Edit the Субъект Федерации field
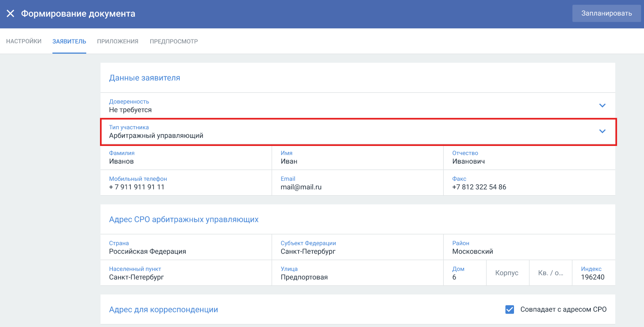Image resolution: width=644 pixels, height=327 pixels. 357,251
